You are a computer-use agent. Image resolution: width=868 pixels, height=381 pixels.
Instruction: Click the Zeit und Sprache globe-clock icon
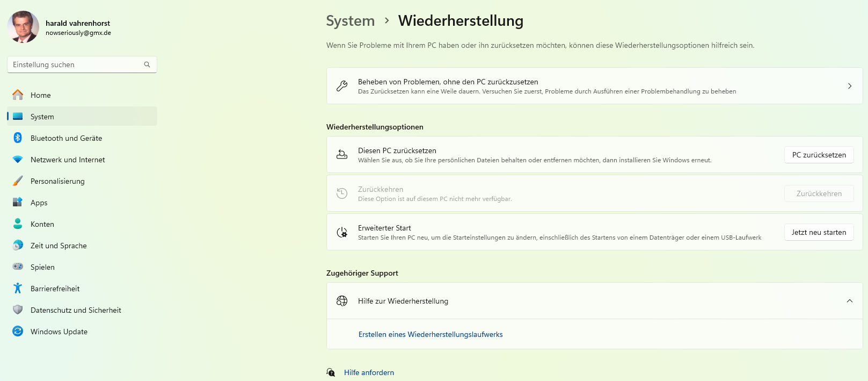18,246
